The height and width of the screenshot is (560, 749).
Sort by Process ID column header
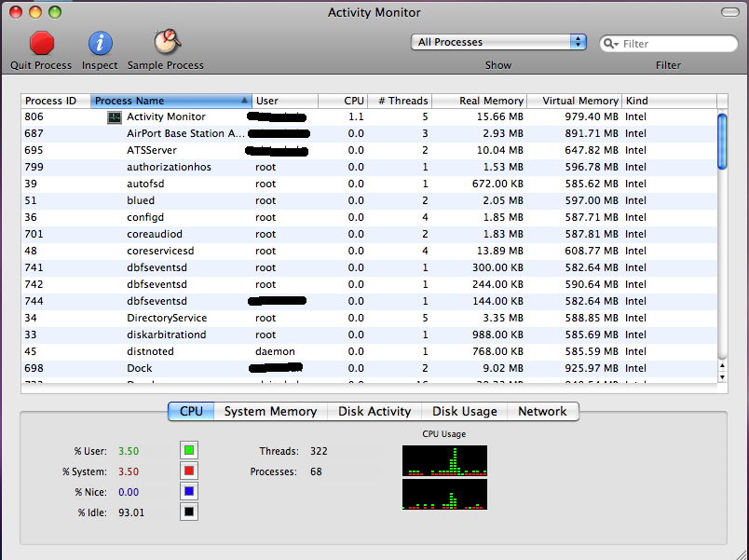(56, 101)
